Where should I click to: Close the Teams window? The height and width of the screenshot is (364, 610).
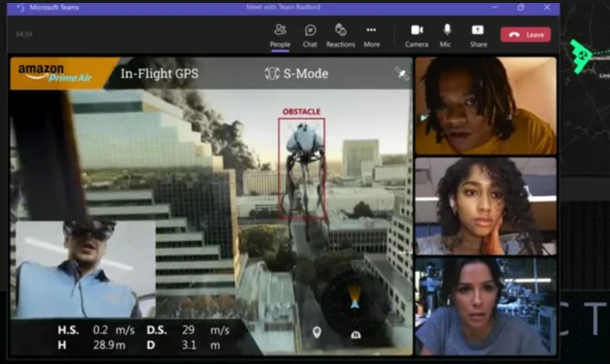pyautogui.click(x=547, y=7)
